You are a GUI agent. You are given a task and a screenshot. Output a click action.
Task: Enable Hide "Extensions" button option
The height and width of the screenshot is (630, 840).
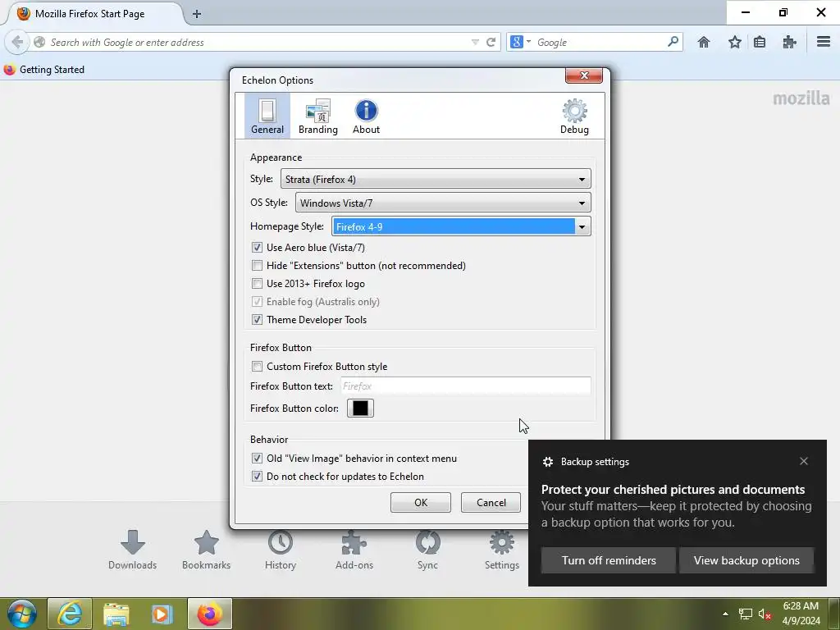[x=257, y=266]
